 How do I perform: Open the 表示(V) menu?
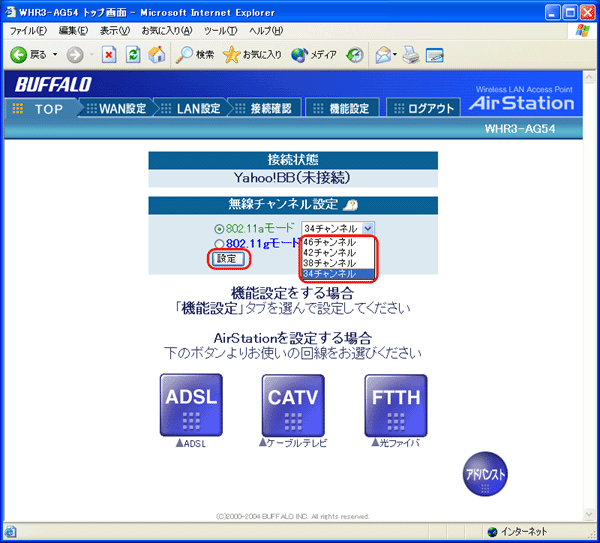pyautogui.click(x=115, y=31)
